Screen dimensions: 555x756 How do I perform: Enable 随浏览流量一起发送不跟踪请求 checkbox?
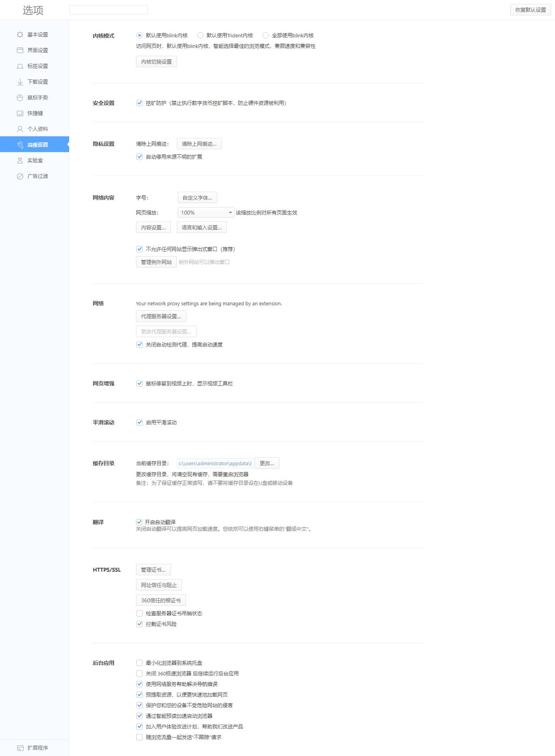click(x=139, y=737)
